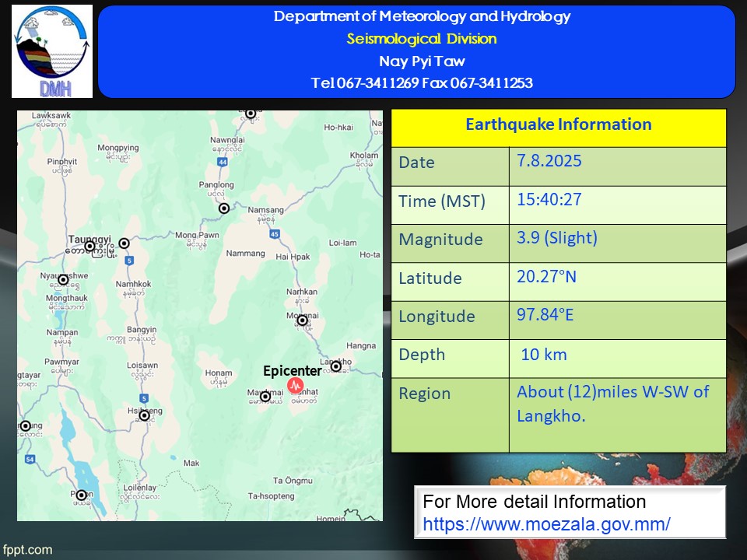Click the longitude value 97.84°E

(x=545, y=314)
